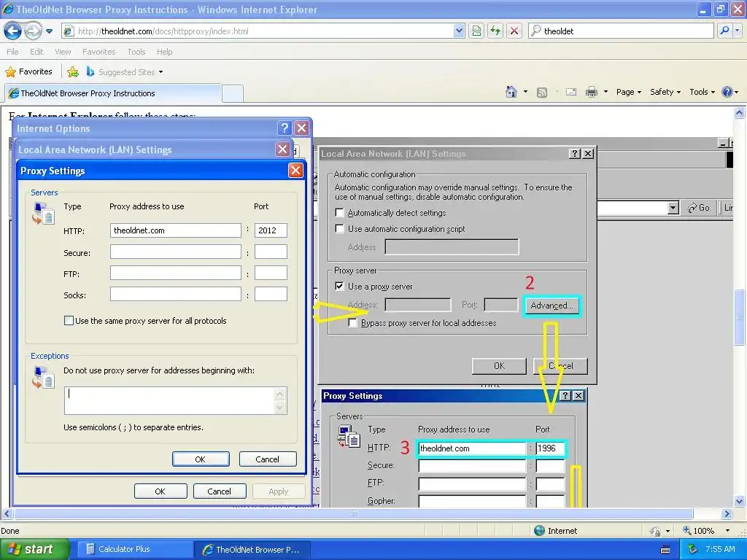Click the browser Back arrow button

pyautogui.click(x=13, y=31)
